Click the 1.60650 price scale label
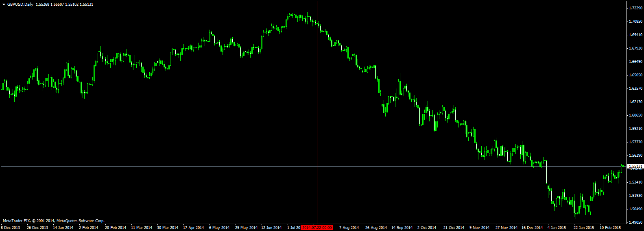Screen dimensions: 644x231 (x=635, y=115)
